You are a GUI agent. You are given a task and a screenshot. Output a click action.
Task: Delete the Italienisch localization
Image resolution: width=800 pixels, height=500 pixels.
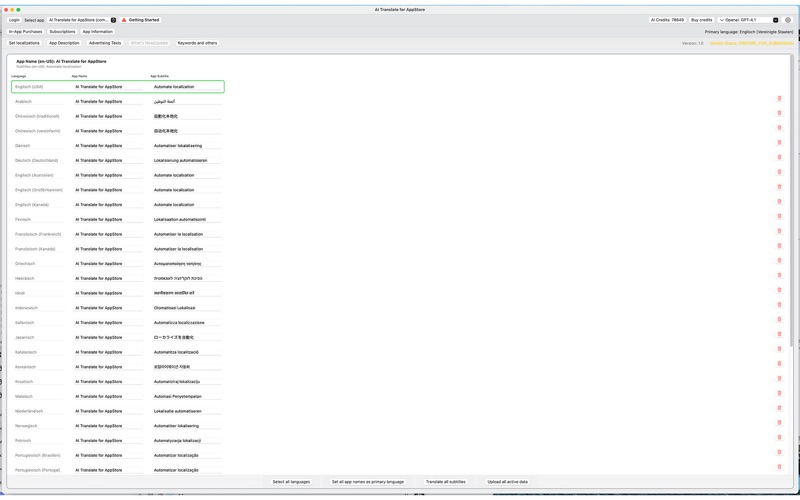point(779,319)
